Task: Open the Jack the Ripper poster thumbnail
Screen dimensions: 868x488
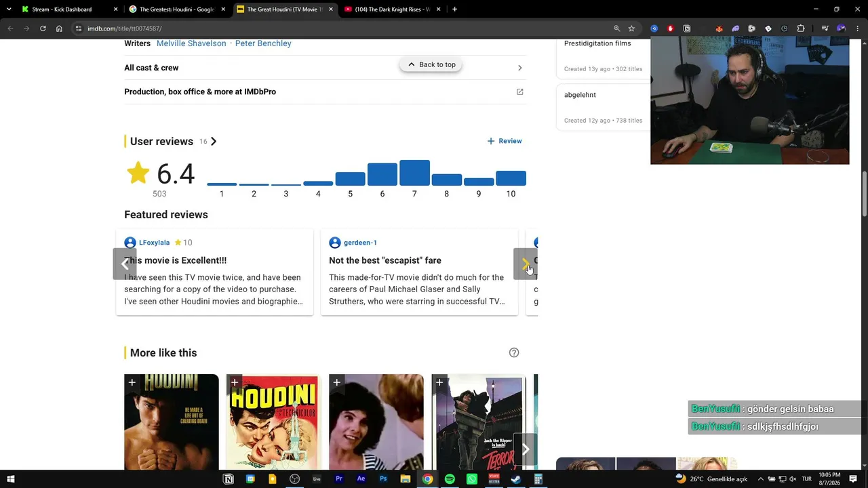Action: tap(479, 422)
